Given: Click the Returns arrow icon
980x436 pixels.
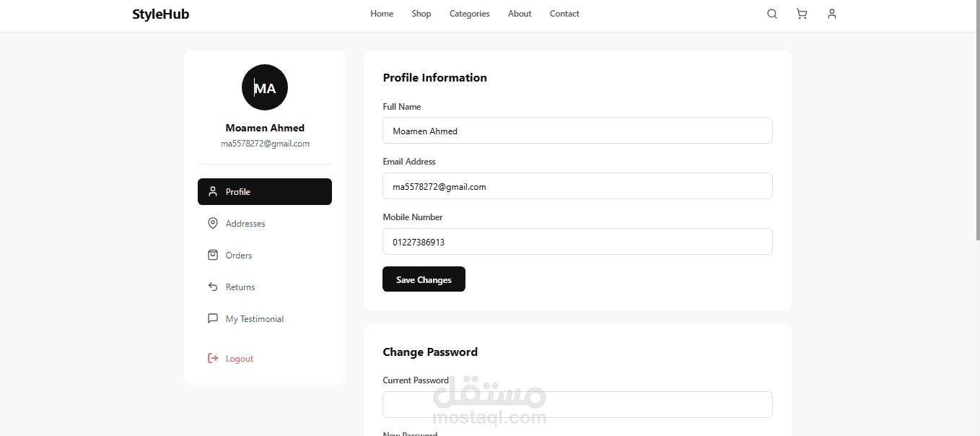Looking at the screenshot, I should coord(213,287).
